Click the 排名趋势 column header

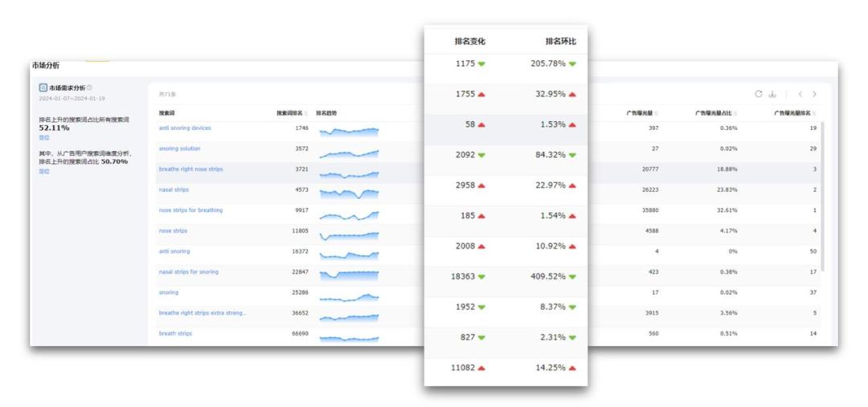(326, 113)
